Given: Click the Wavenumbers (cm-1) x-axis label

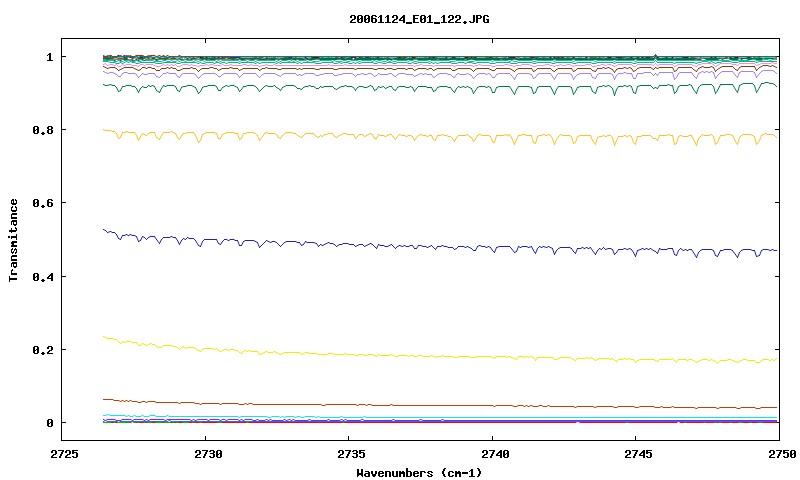Looking at the screenshot, I should click(x=419, y=473).
